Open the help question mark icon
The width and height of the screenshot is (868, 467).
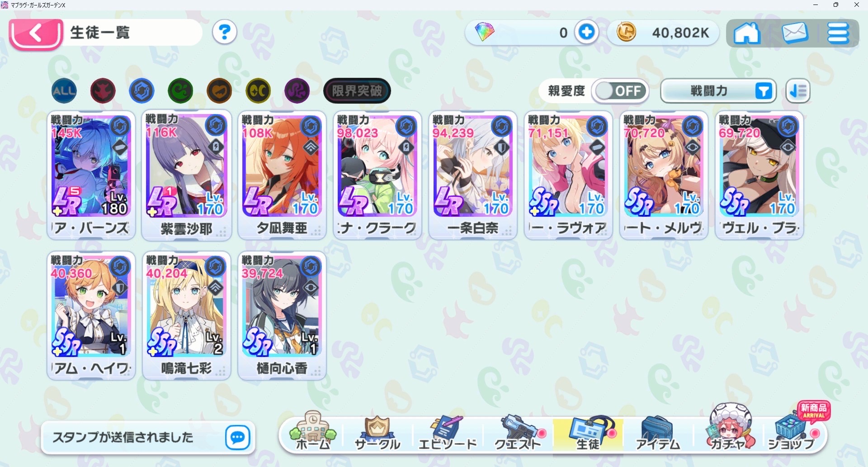[225, 32]
